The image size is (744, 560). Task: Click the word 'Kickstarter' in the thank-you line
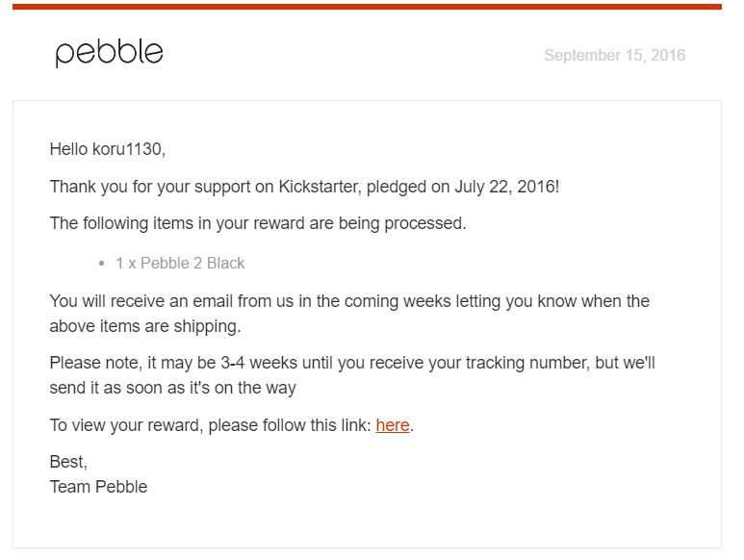pyautogui.click(x=321, y=187)
